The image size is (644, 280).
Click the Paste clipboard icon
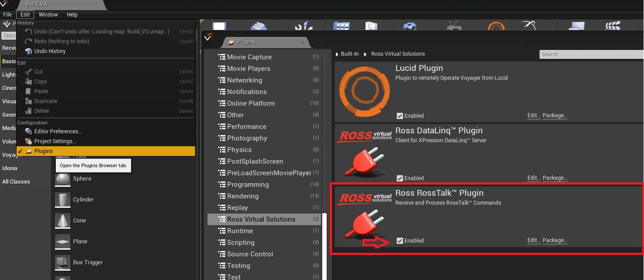29,91
